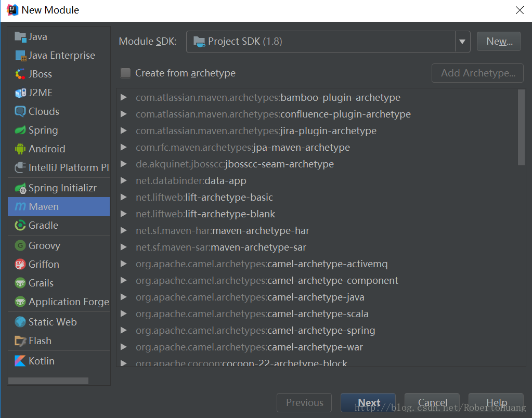Click the sidebar horizontal scrollbar
Screen dimensions: 532x418
click(48, 381)
